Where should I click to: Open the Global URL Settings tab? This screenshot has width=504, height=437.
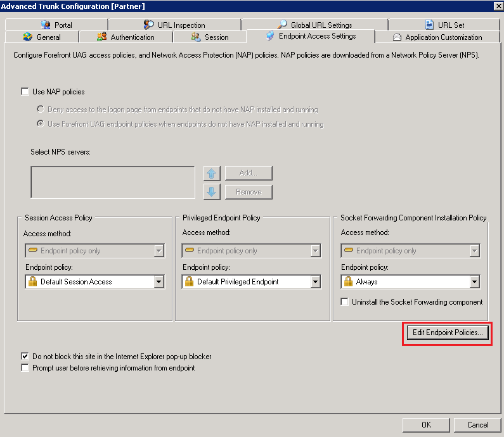tap(314, 25)
